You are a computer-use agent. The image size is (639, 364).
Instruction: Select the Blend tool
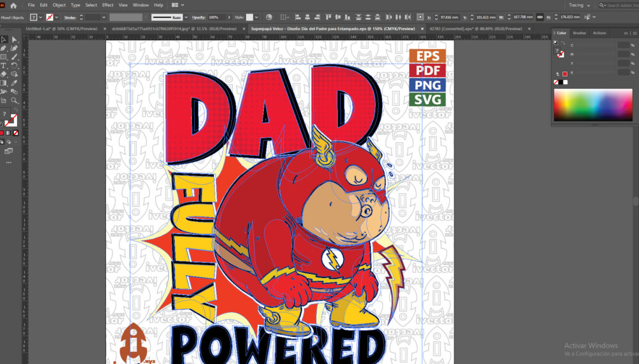pos(14,91)
